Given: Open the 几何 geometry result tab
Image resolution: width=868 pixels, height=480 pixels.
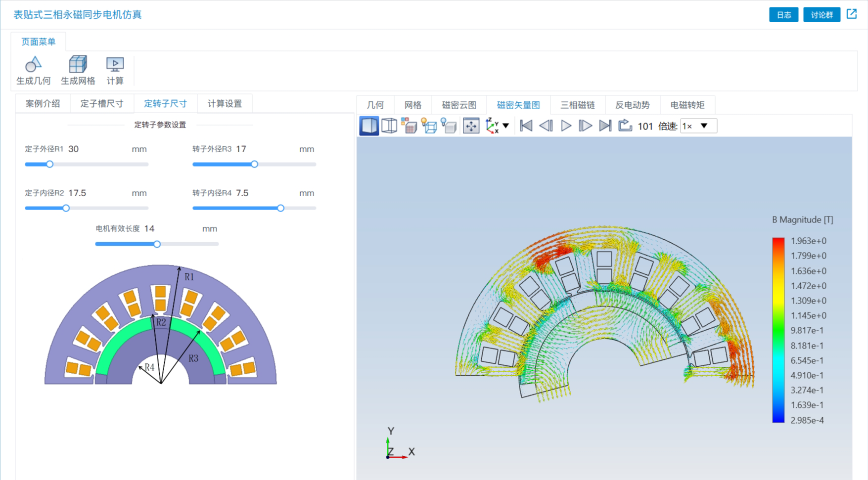Looking at the screenshot, I should (x=375, y=105).
